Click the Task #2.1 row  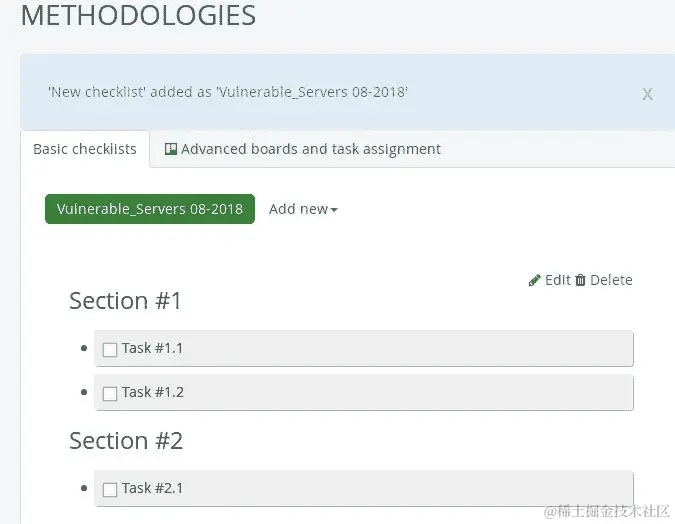[x=364, y=488]
